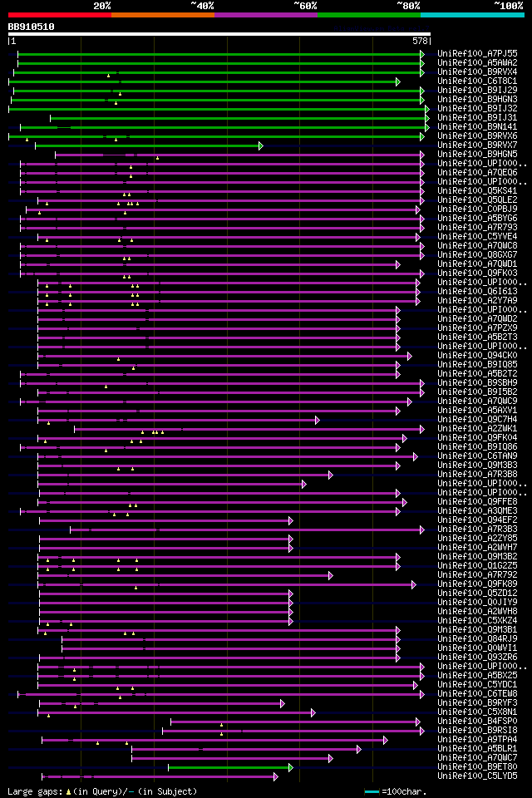532x798 pixels.
Task: Select hit UniRef100_A9TPA4
Action: (477, 741)
